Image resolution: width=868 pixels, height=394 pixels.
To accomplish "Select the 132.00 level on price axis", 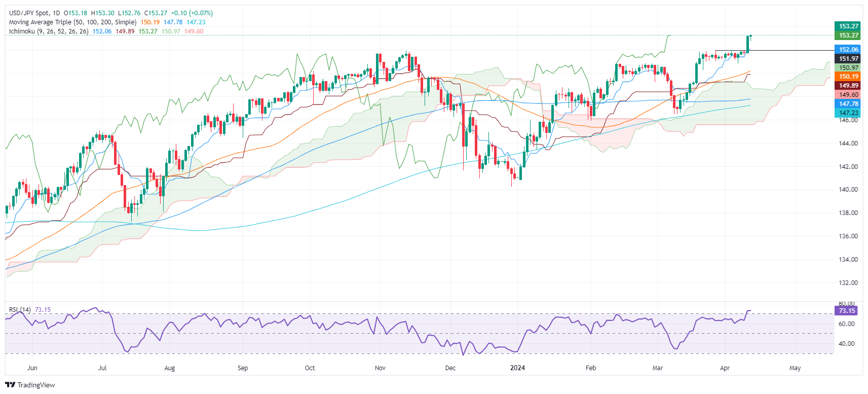I will 848,283.
